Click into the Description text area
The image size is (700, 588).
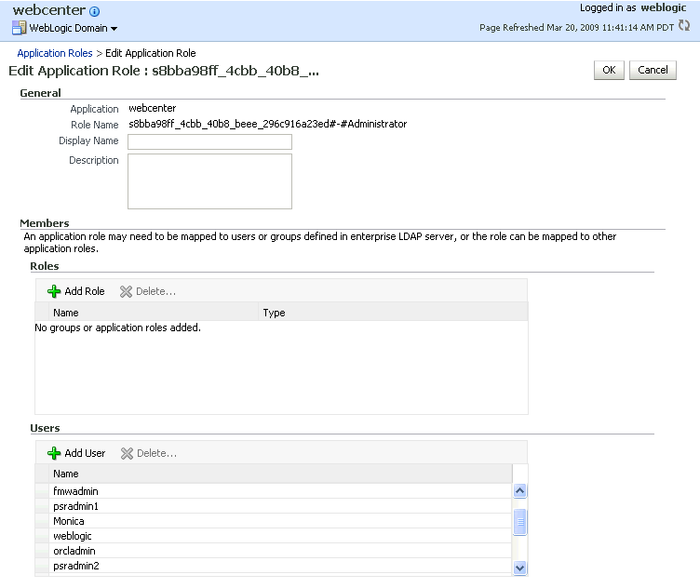(209, 181)
